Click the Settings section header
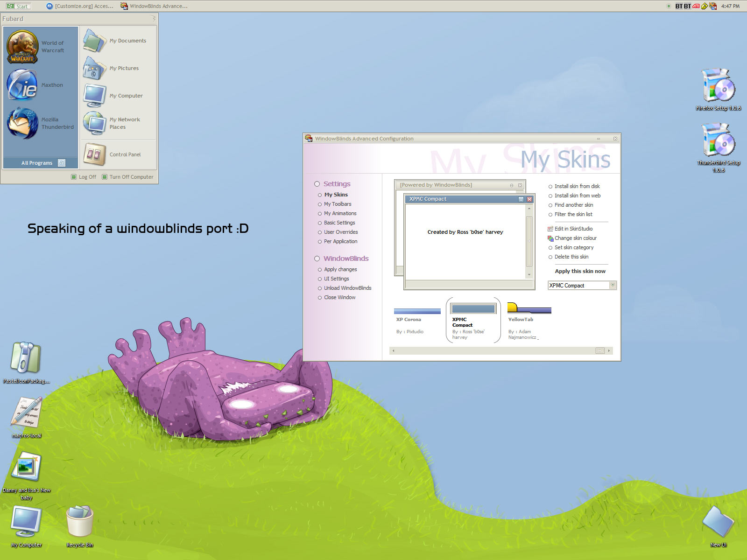Image resolution: width=747 pixels, height=560 pixels. pyautogui.click(x=337, y=184)
